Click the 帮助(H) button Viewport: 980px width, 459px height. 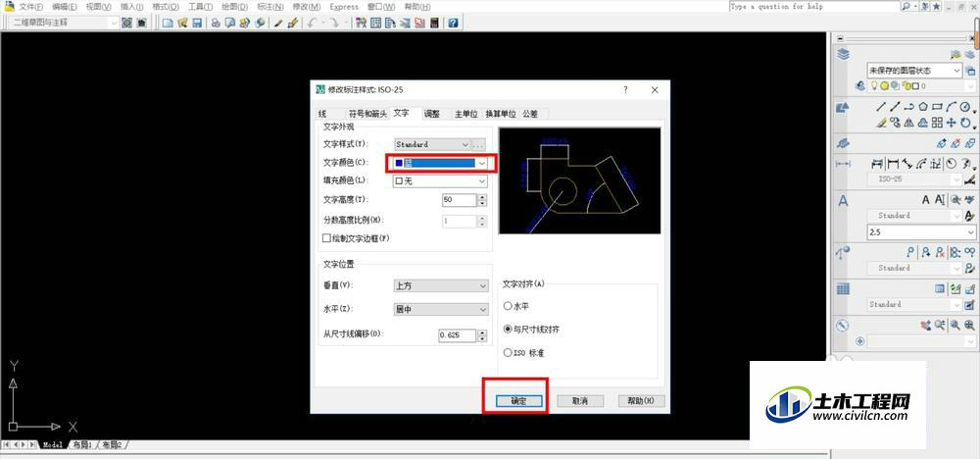pos(641,401)
